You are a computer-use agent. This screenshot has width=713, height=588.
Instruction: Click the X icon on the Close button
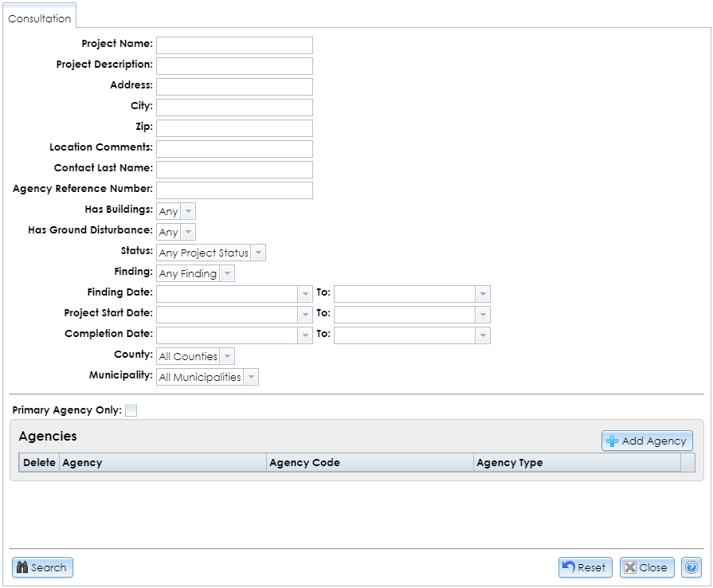[630, 567]
